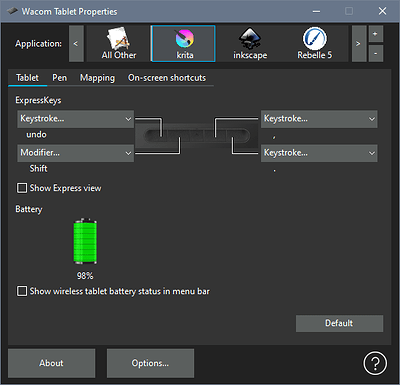400x385 pixels.
Task: Open help with the question mark icon
Action: [x=375, y=363]
